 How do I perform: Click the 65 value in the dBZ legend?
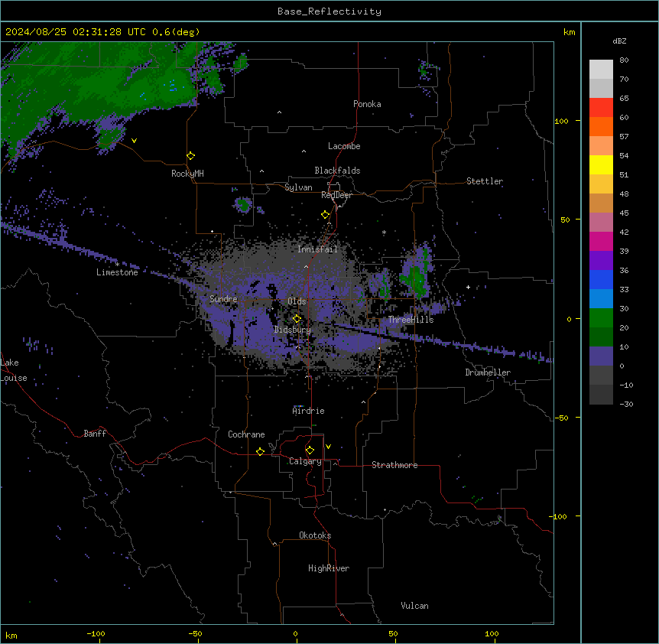click(x=624, y=99)
